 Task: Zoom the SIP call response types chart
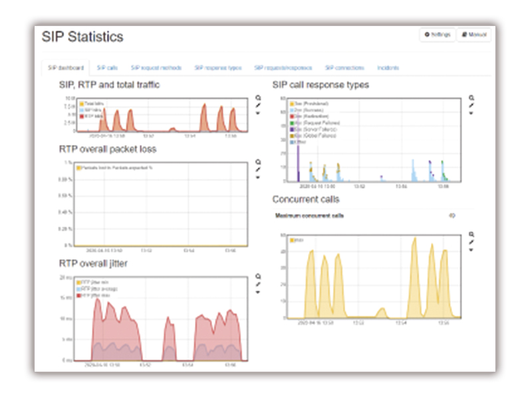(471, 97)
